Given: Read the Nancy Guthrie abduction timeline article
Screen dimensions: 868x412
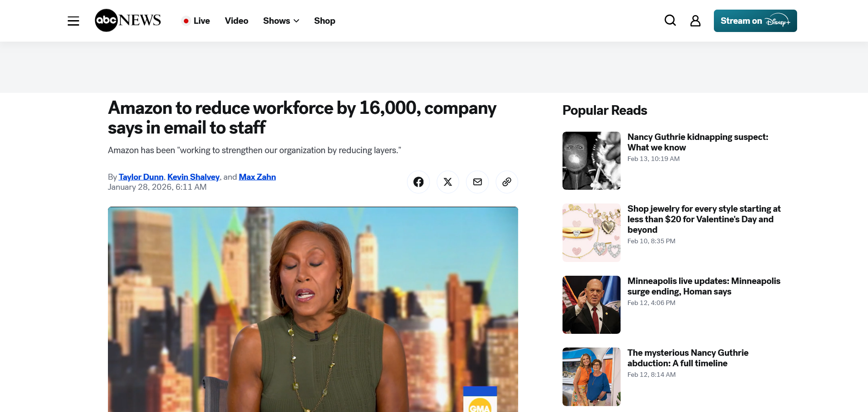Looking at the screenshot, I should (x=688, y=358).
